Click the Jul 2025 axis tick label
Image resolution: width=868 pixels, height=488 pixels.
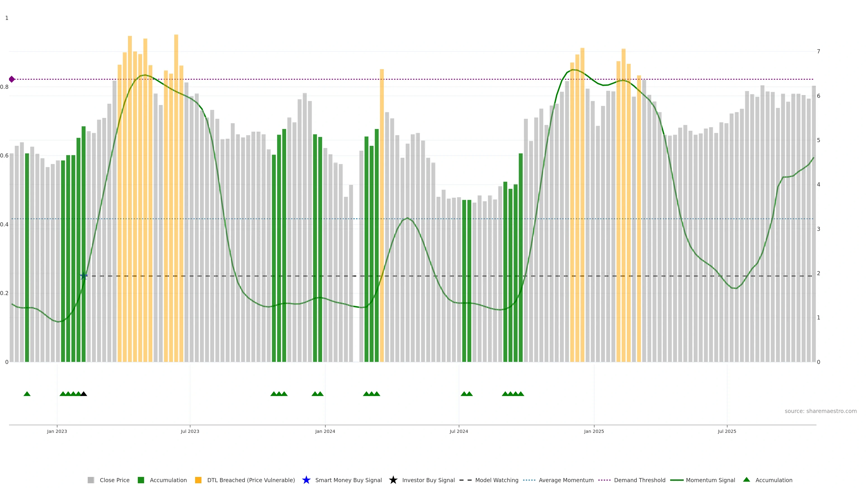coord(727,431)
